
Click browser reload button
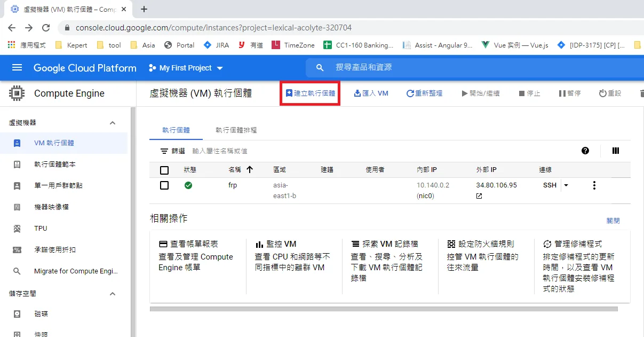[46, 28]
